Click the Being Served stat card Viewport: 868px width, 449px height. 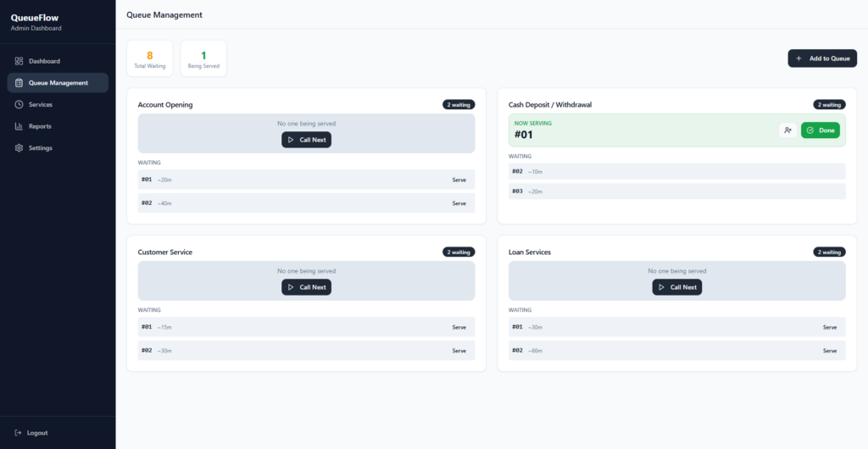pyautogui.click(x=203, y=58)
